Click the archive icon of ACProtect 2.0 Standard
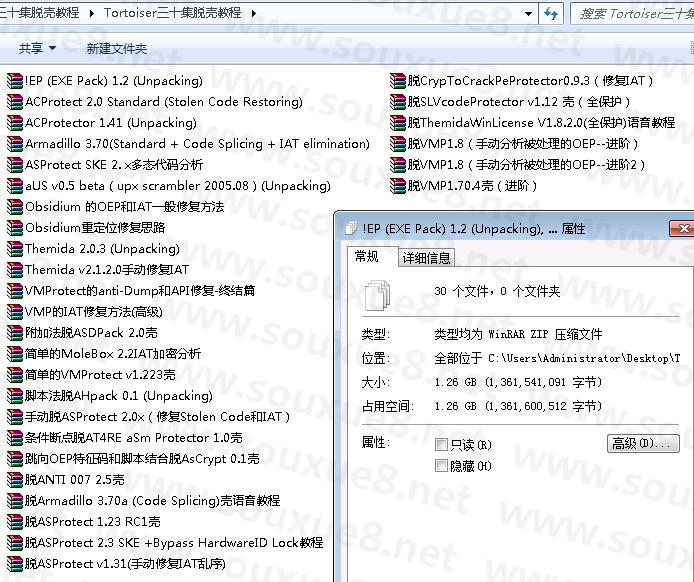Image resolution: width=694 pixels, height=582 pixels. coord(15,102)
